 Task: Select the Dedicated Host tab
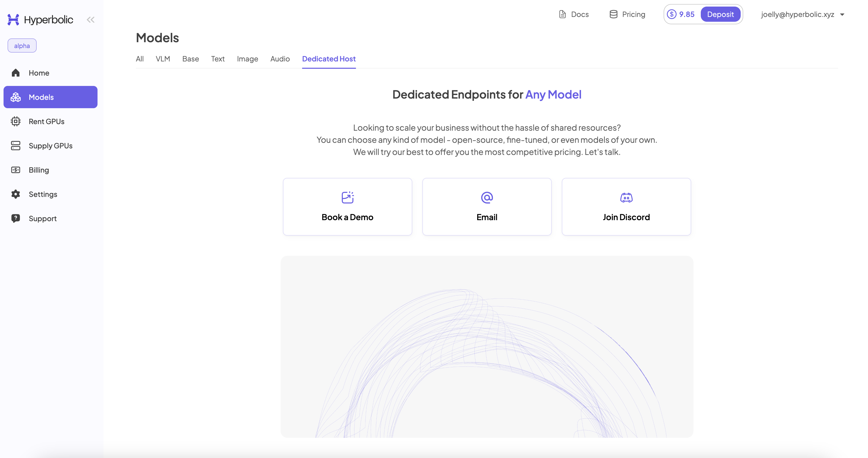(329, 59)
